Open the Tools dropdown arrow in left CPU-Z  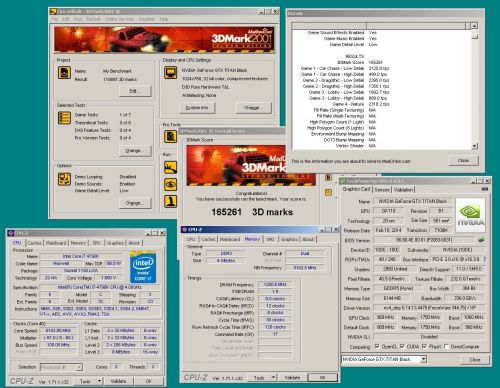[99, 381]
